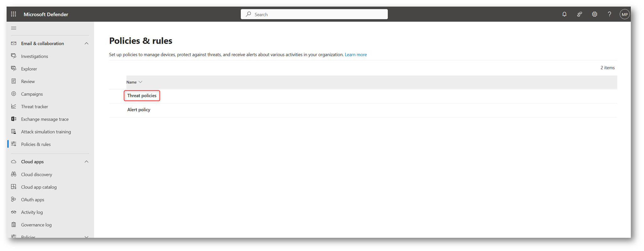
Task: Open the Review nav item
Action: click(28, 81)
